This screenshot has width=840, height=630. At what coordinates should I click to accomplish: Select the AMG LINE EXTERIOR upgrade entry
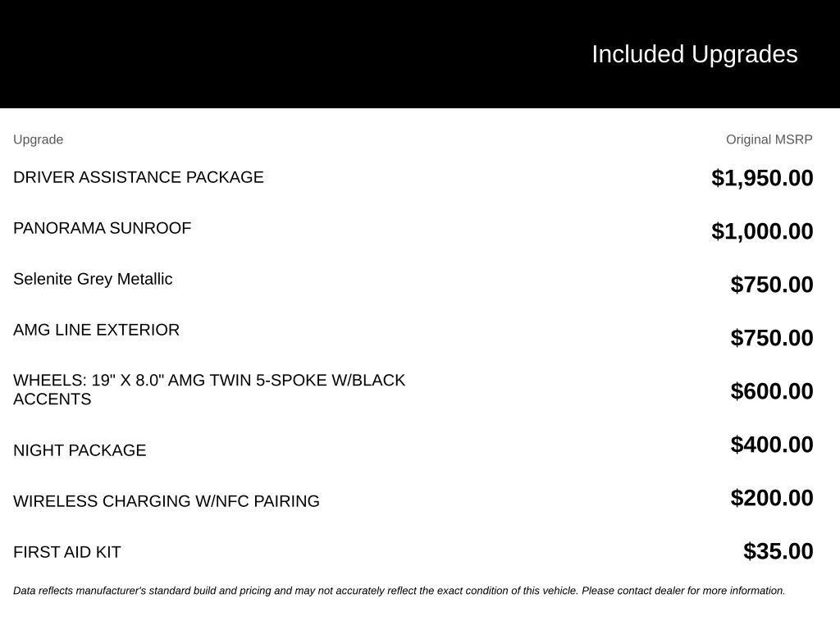click(97, 330)
